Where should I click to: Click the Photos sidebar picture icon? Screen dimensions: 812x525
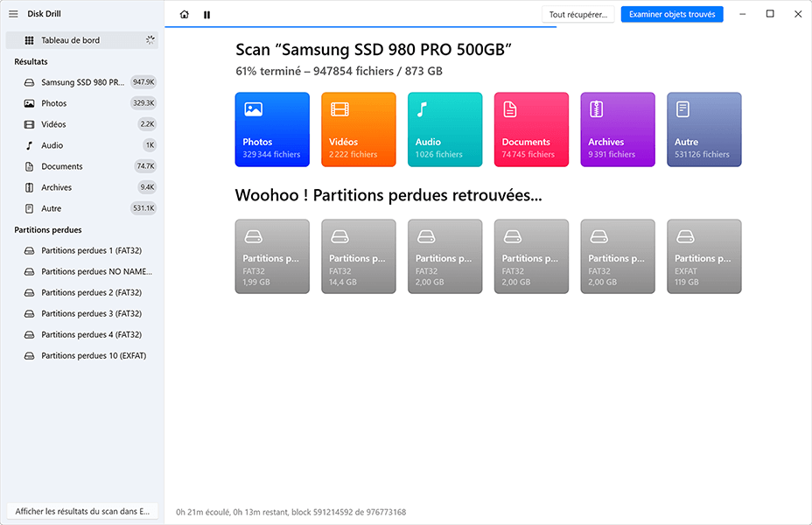pyautogui.click(x=30, y=103)
